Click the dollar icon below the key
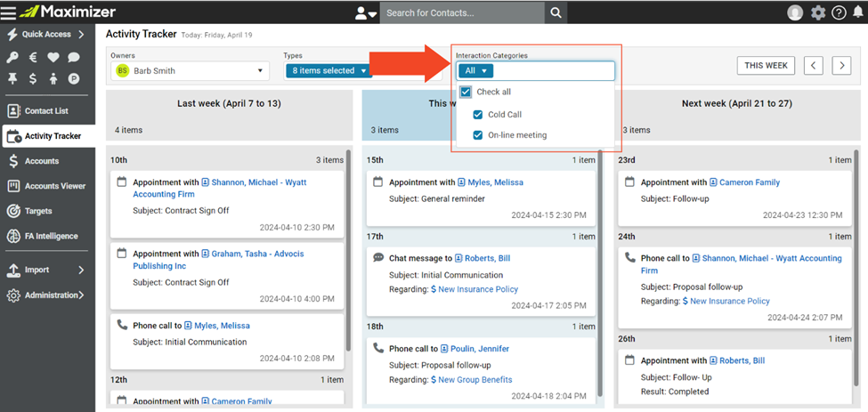 [x=33, y=78]
